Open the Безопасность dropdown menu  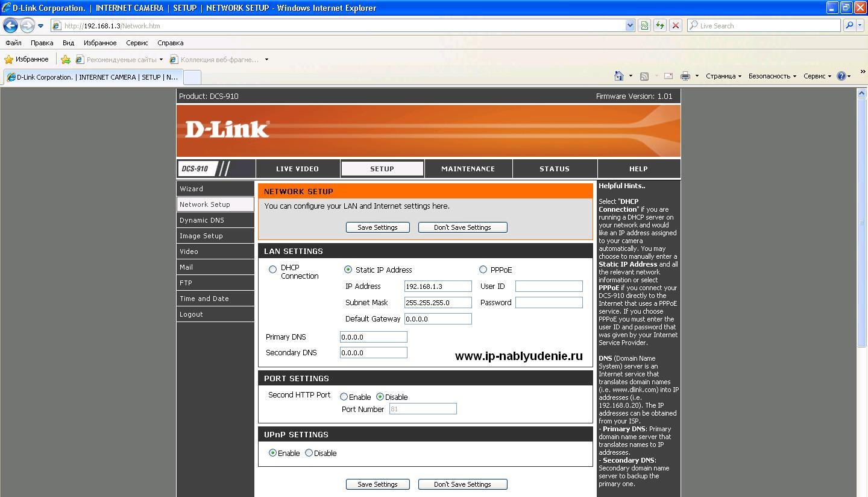point(772,76)
